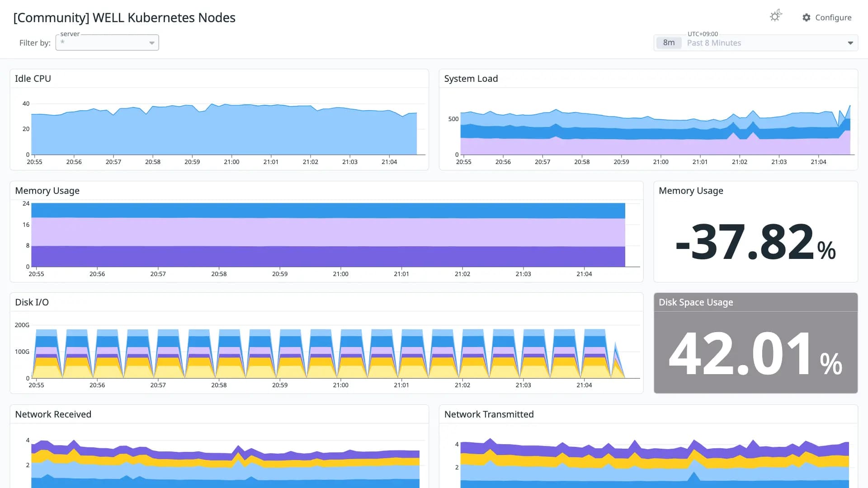Click the -37.82% memory usage value

755,242
